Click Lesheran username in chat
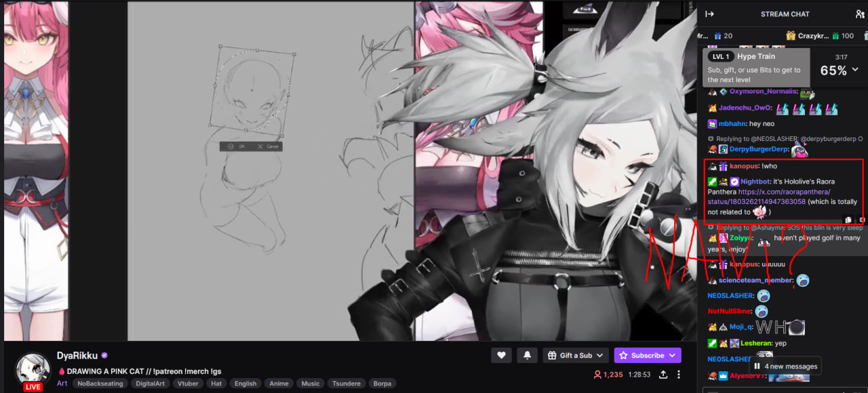Image resolution: width=868 pixels, height=393 pixels. click(x=755, y=344)
